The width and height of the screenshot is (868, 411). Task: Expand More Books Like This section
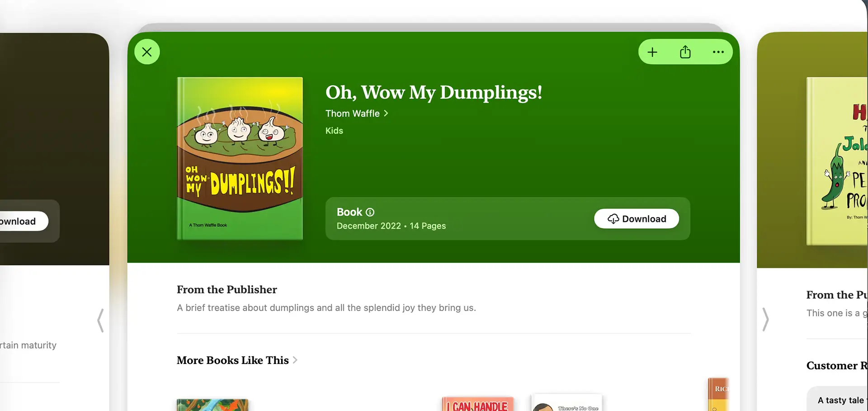click(x=237, y=360)
